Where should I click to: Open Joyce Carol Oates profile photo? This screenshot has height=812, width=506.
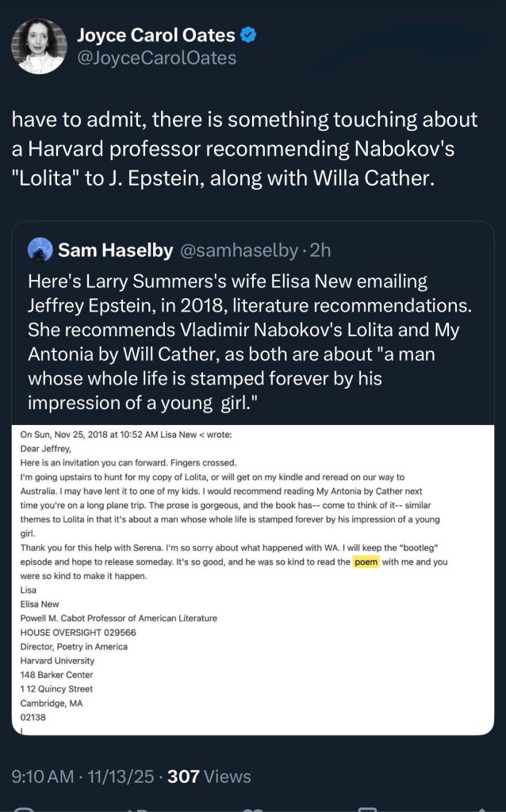(x=38, y=45)
